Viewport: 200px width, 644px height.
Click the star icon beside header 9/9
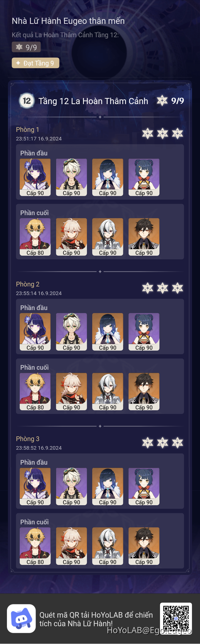click(162, 101)
